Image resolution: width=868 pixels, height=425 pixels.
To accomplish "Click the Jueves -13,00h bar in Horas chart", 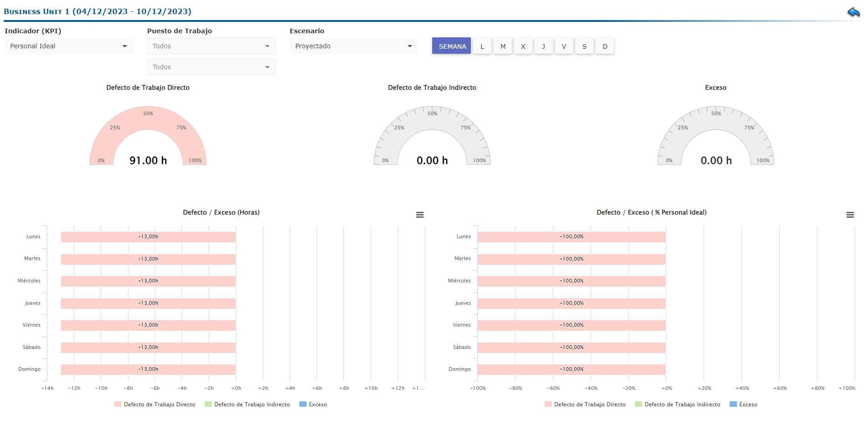I will pyautogui.click(x=148, y=303).
